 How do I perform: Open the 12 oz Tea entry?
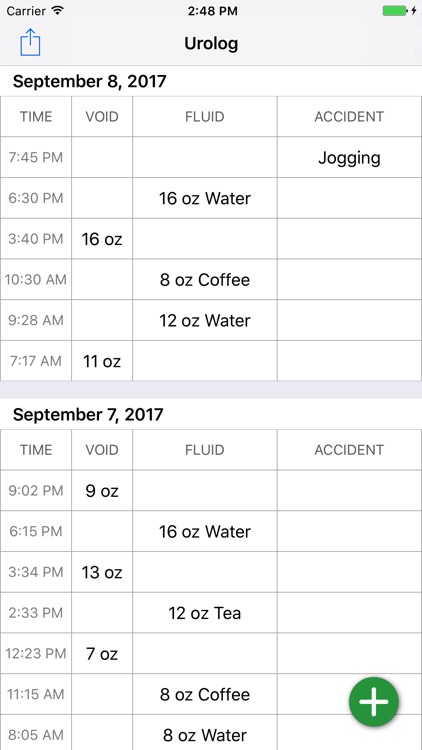(205, 613)
